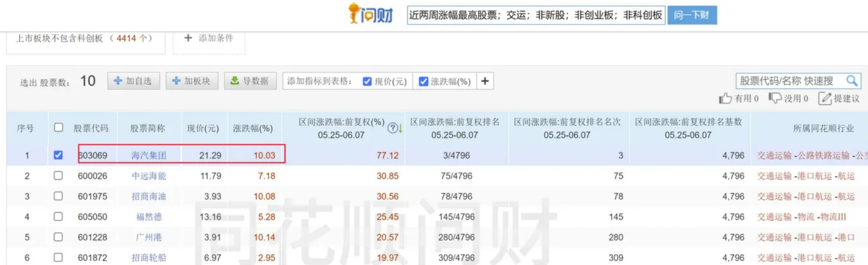Click 加自选 button
The image size is (868, 265).
point(133,81)
